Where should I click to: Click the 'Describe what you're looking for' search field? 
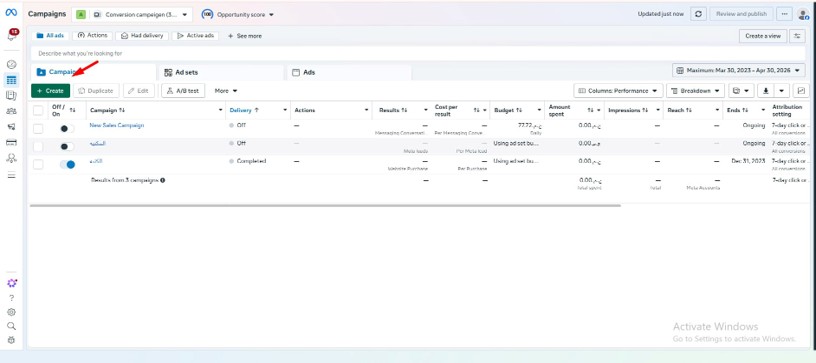coord(418,53)
